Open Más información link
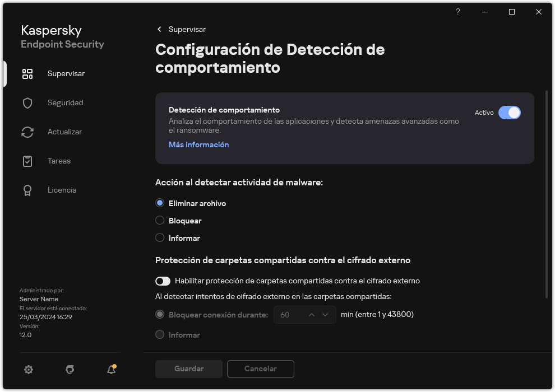Viewport: 555px width, 392px height. pos(198,144)
